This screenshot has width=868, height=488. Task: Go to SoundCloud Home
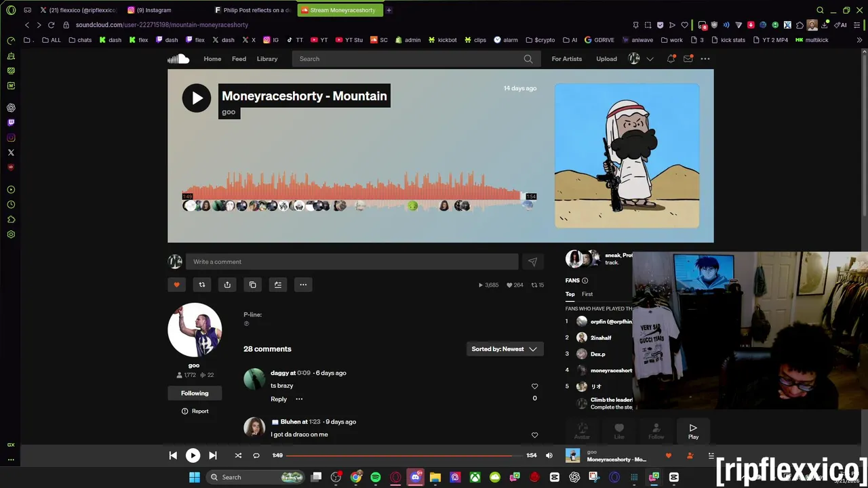[212, 59]
